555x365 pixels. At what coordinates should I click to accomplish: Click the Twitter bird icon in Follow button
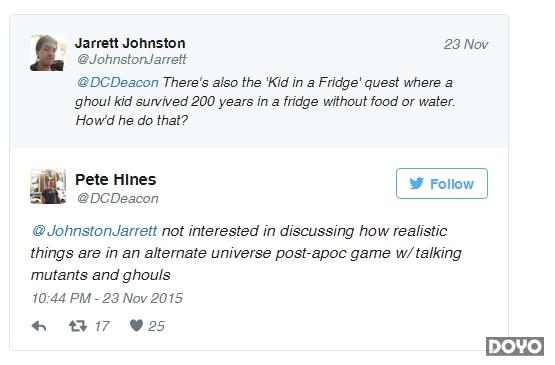[416, 183]
